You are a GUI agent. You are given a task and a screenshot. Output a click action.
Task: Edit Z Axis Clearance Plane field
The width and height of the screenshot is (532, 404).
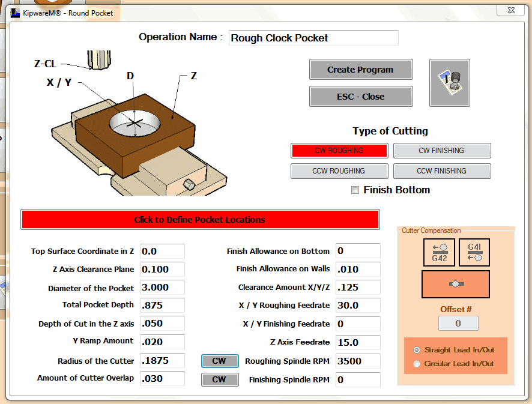click(162, 270)
